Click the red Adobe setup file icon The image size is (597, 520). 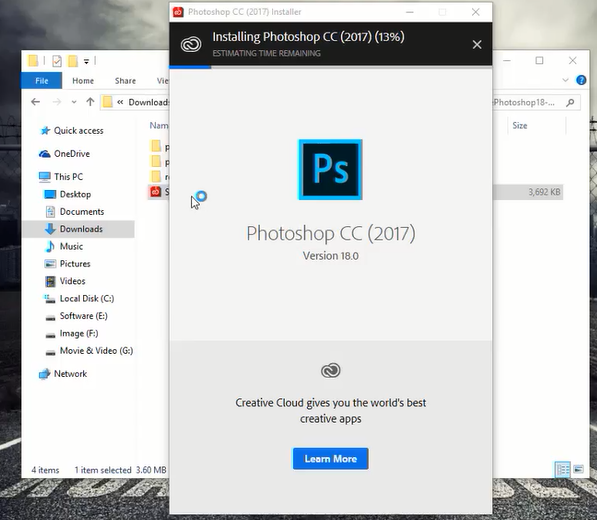click(x=155, y=191)
